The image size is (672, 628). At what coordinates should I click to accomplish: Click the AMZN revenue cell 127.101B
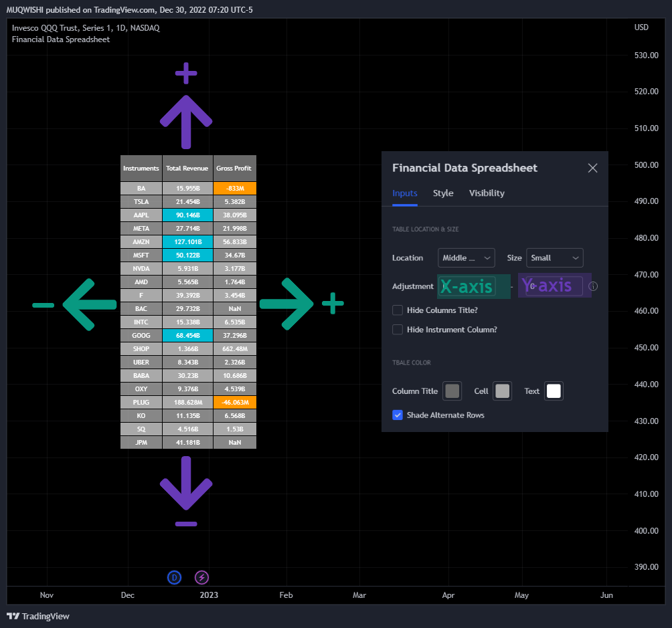tap(187, 241)
